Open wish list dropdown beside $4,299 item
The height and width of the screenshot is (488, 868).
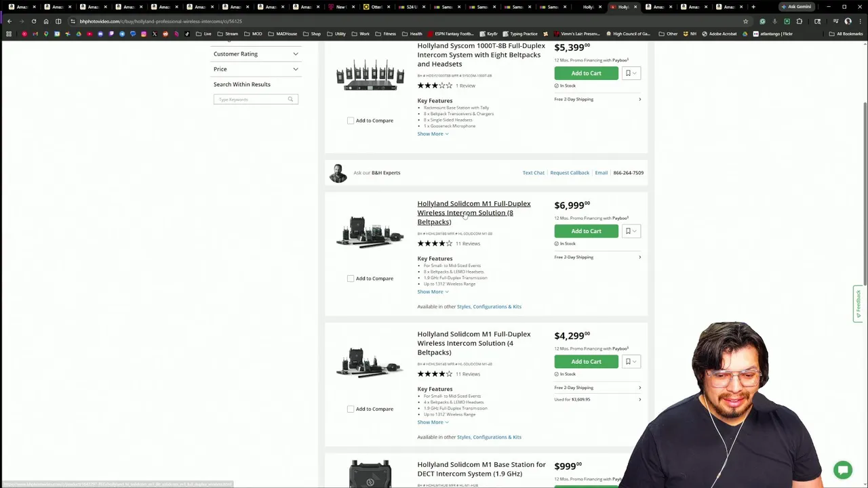(x=631, y=362)
